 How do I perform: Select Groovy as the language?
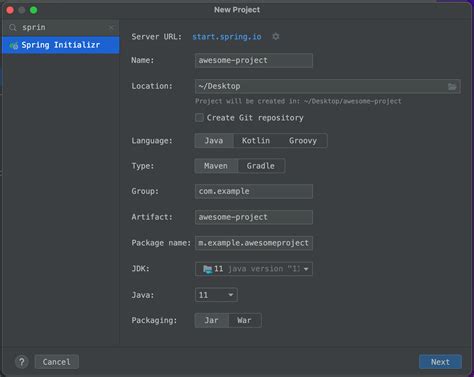click(303, 141)
